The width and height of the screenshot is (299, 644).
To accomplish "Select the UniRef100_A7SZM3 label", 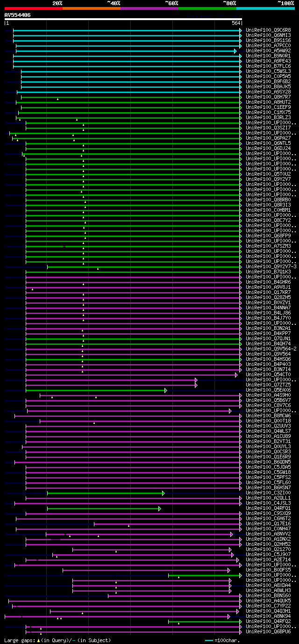I will click(x=268, y=246).
